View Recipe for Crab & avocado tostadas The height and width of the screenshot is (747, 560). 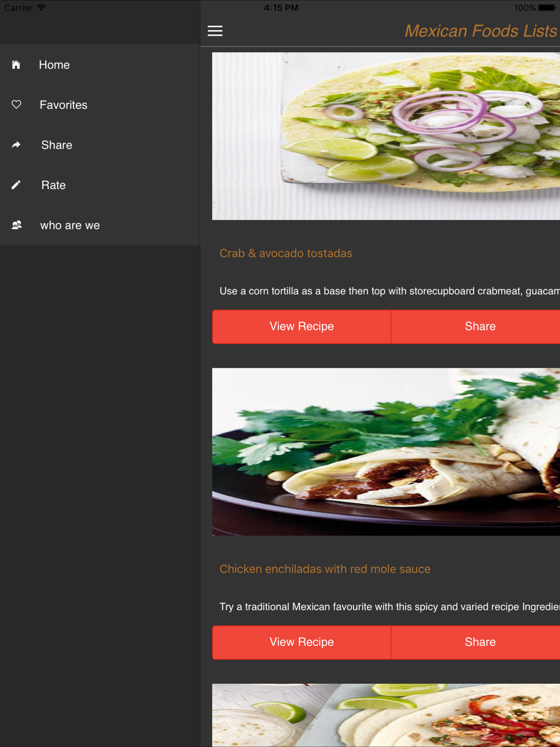click(302, 326)
